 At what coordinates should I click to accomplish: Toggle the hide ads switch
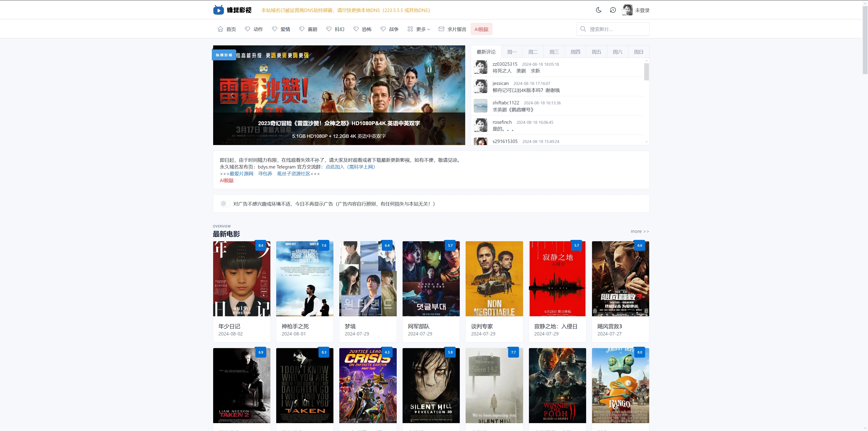coord(225,204)
